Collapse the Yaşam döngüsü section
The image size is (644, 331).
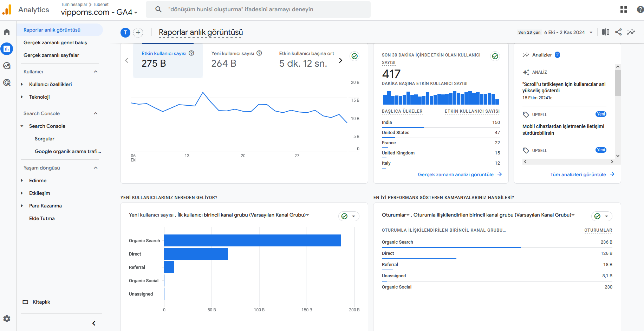tap(96, 168)
